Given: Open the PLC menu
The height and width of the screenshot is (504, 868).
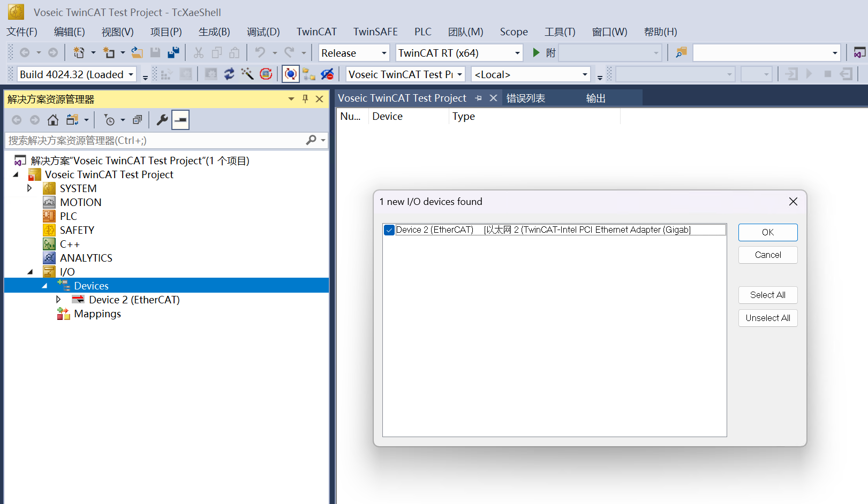Looking at the screenshot, I should tap(423, 32).
